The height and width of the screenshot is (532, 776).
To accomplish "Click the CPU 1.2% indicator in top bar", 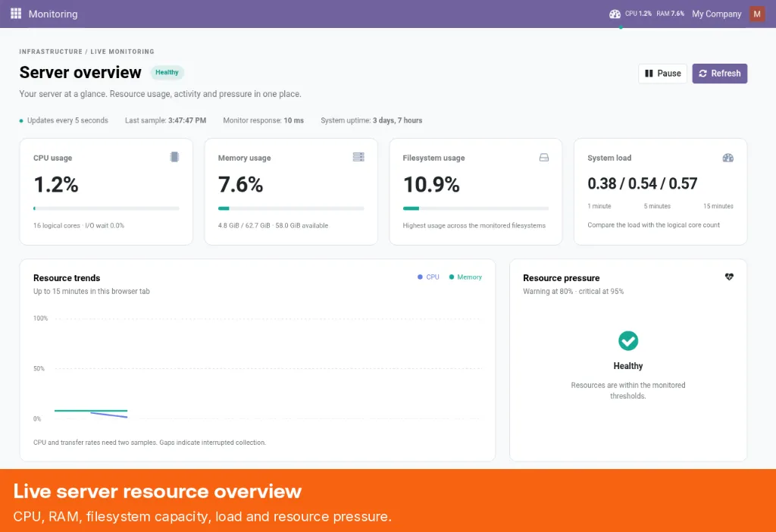I will pos(638,14).
